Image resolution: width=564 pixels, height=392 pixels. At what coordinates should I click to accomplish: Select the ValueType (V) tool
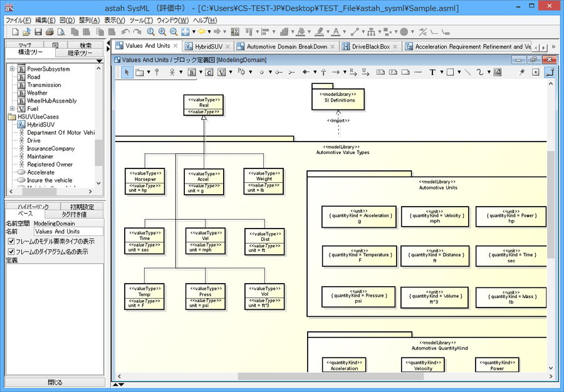[222, 72]
